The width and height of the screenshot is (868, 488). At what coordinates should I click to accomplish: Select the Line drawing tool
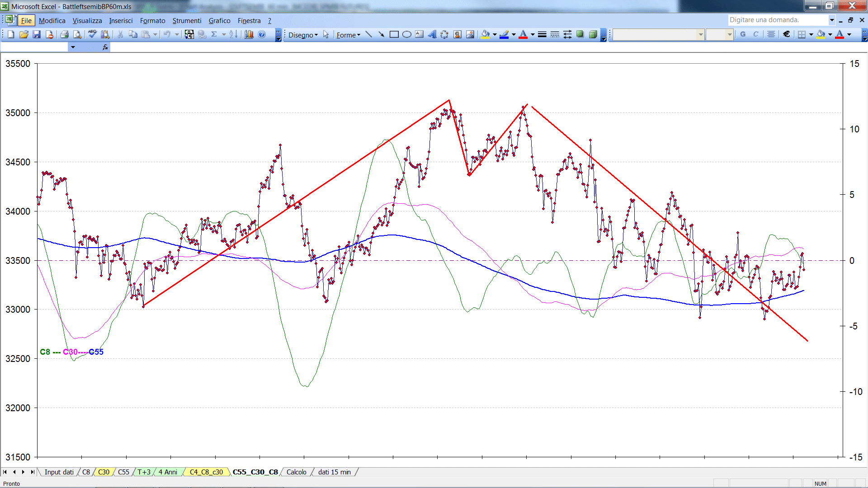coord(369,34)
